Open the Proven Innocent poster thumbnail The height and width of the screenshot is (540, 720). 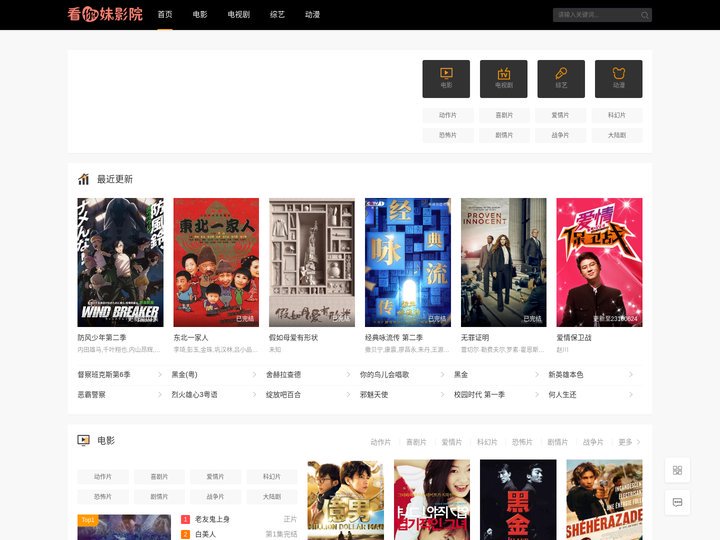click(504, 262)
